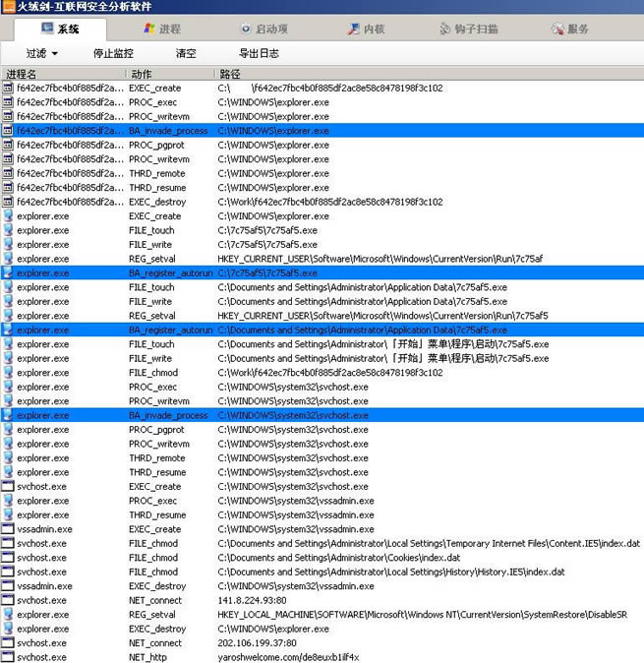
Task: Click the 火绒剑 app icon in the title bar
Action: click(x=9, y=7)
